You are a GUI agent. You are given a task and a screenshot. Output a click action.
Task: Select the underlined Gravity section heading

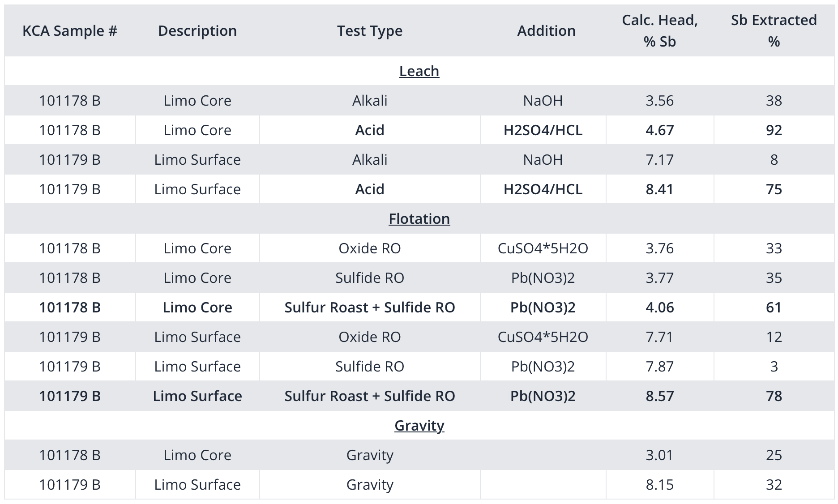pyautogui.click(x=419, y=426)
